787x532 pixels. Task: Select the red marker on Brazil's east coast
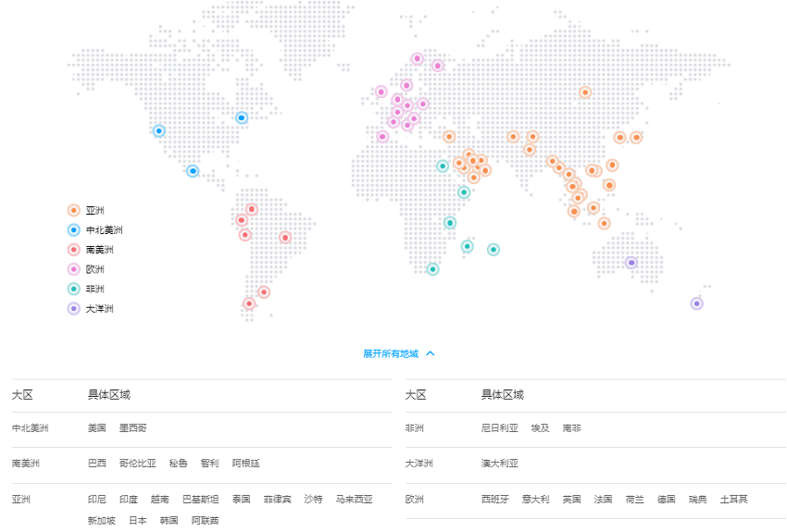[x=285, y=237]
